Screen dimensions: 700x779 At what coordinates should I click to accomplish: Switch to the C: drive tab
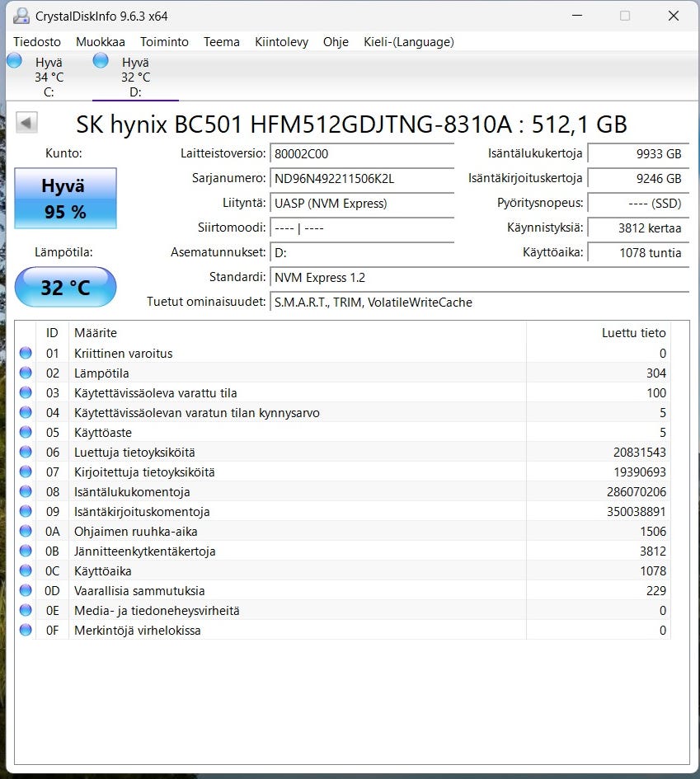tap(49, 77)
